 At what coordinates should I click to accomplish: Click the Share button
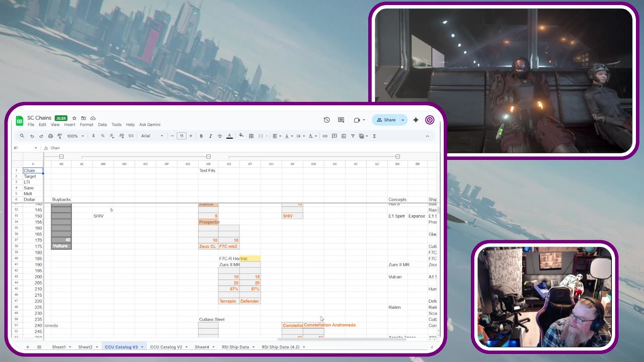click(x=386, y=120)
